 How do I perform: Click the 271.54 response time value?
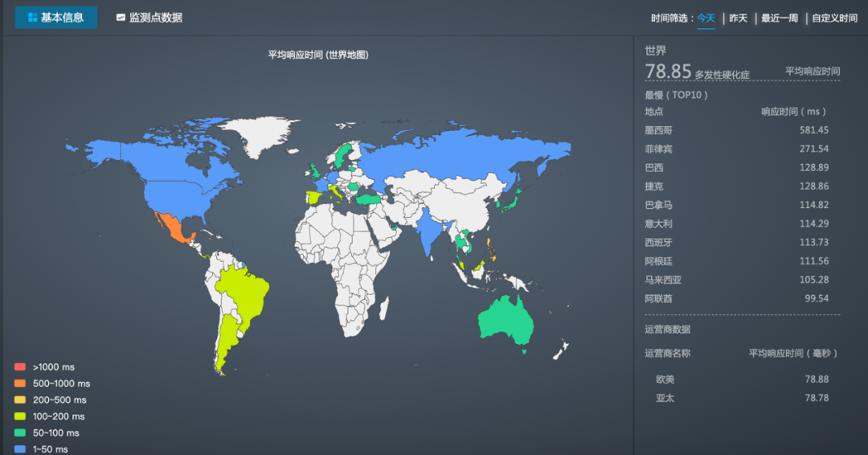point(813,149)
